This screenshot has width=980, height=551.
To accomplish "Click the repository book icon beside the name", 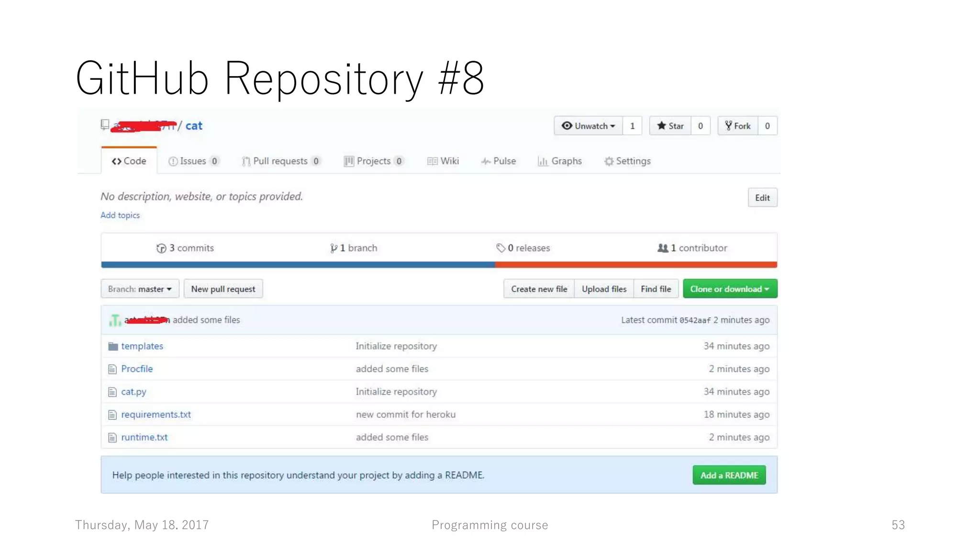I will [105, 125].
